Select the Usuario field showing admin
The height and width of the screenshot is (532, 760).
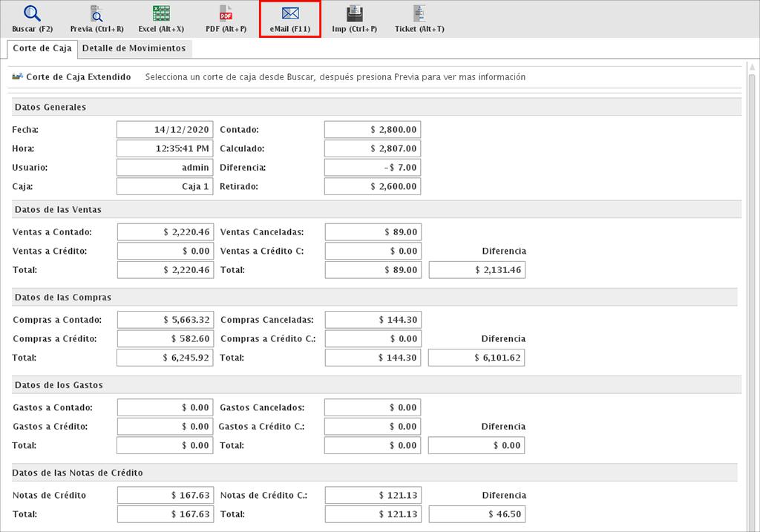pyautogui.click(x=165, y=168)
